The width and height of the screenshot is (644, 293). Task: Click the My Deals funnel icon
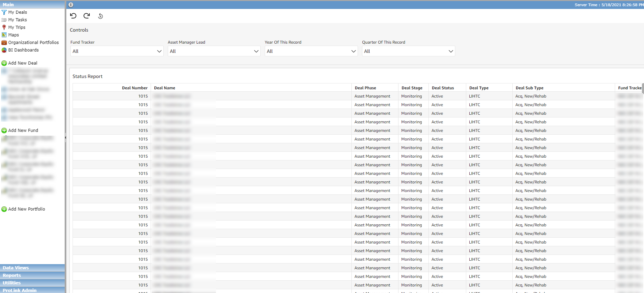[4, 12]
